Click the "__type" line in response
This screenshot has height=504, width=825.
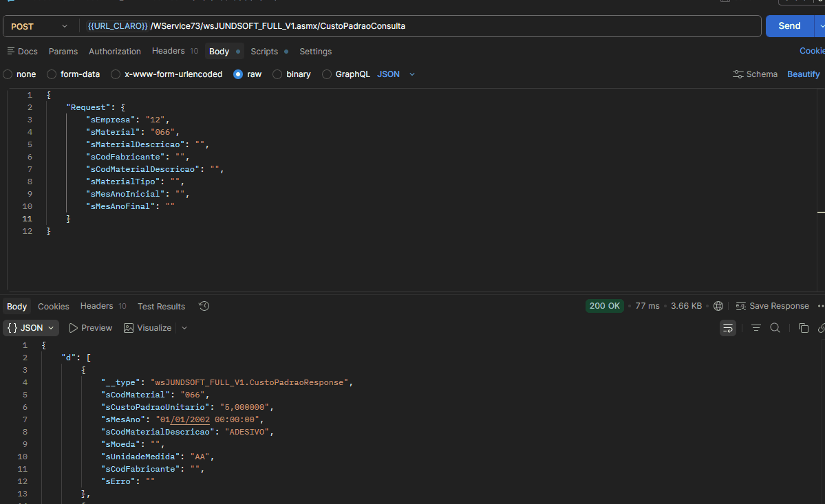coord(227,382)
